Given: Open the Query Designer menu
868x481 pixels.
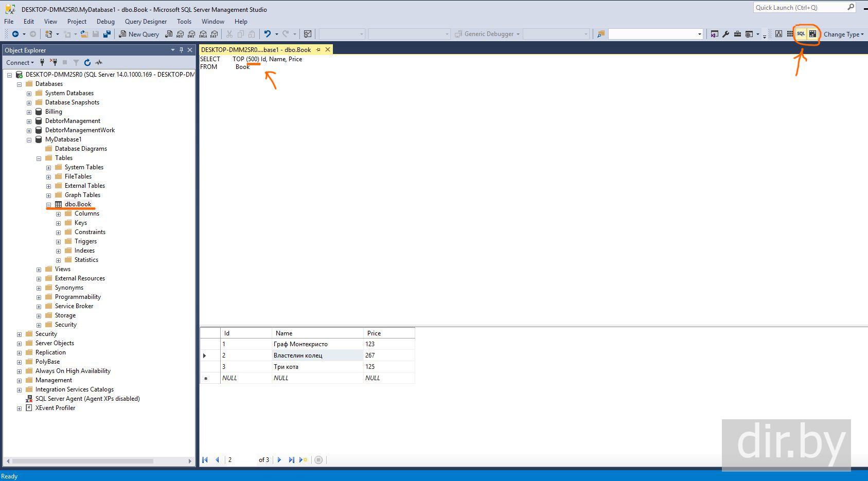Looking at the screenshot, I should click(x=146, y=22).
